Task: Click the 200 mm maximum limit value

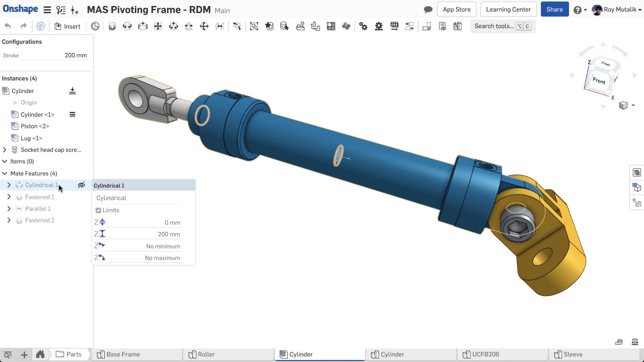Action: pyautogui.click(x=143, y=234)
